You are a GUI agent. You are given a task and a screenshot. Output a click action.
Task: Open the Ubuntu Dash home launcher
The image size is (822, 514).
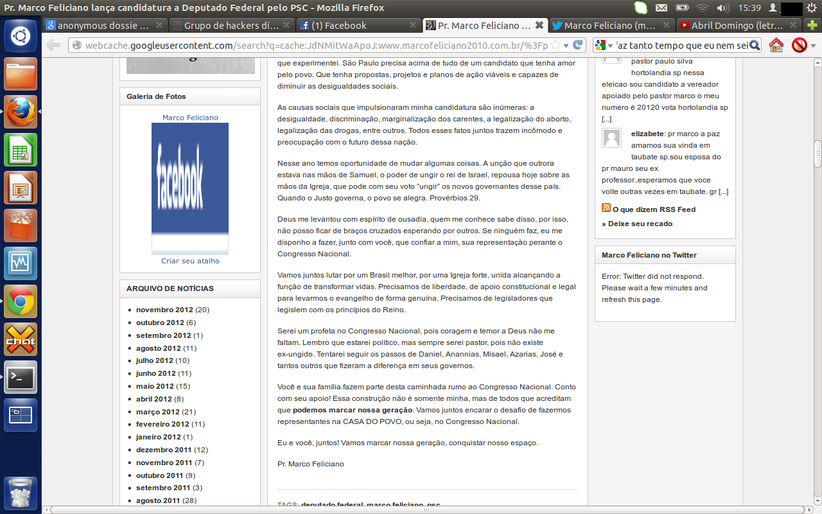coord(20,38)
